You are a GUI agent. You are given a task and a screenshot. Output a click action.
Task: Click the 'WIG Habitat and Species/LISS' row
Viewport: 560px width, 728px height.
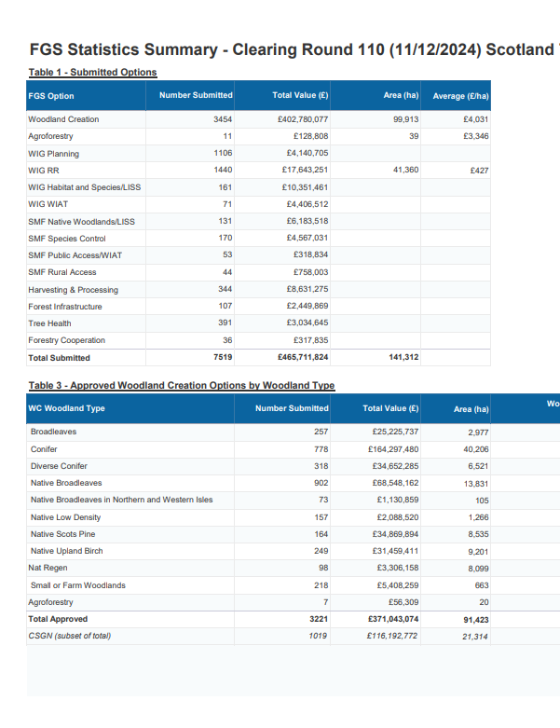tap(85, 187)
